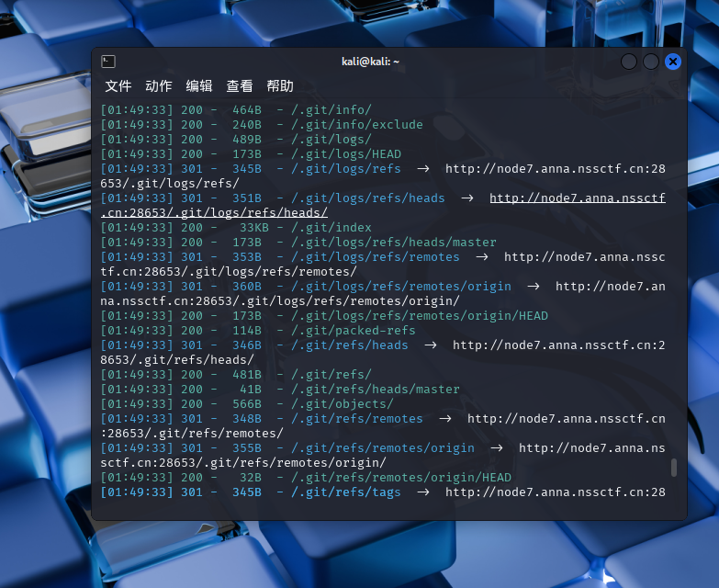Click the underlined logs/refs/heads redirect URL

pos(577,198)
